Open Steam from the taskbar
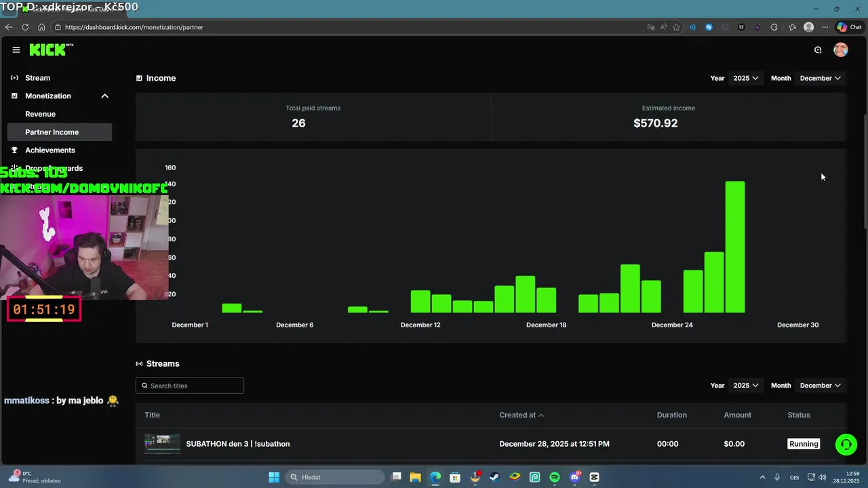Screen dimensions: 868x488 [x=495, y=477]
